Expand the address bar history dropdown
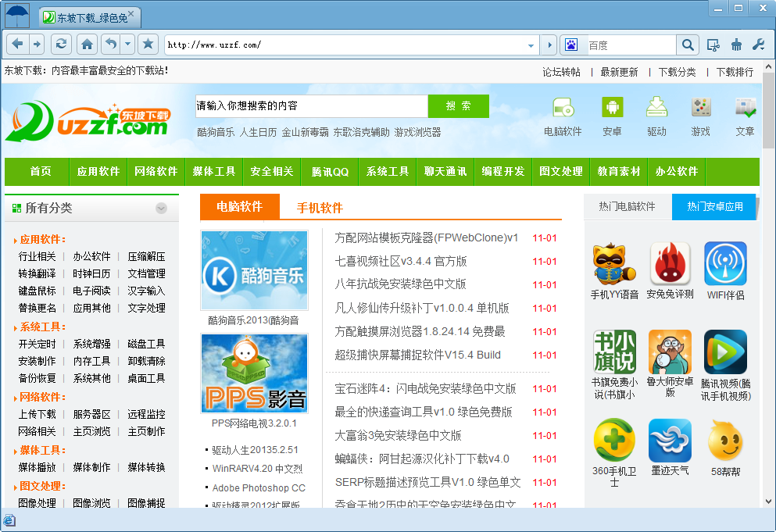This screenshot has height=532, width=776. (531, 45)
